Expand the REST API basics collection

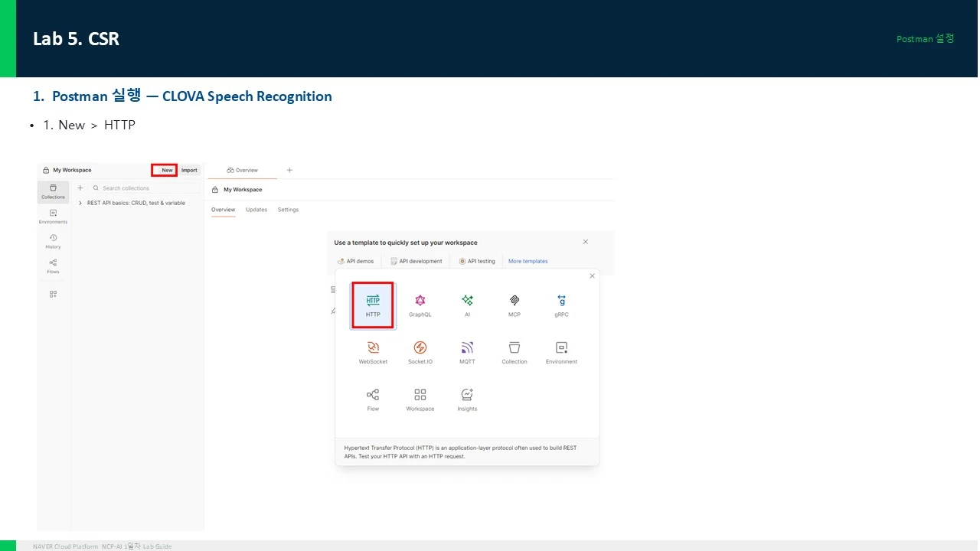click(x=80, y=203)
